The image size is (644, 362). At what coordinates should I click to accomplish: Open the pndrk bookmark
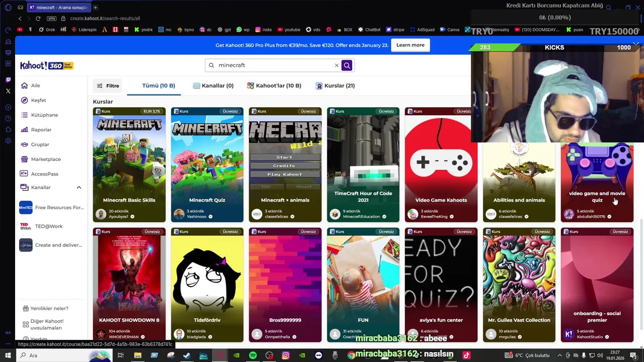coord(143,30)
